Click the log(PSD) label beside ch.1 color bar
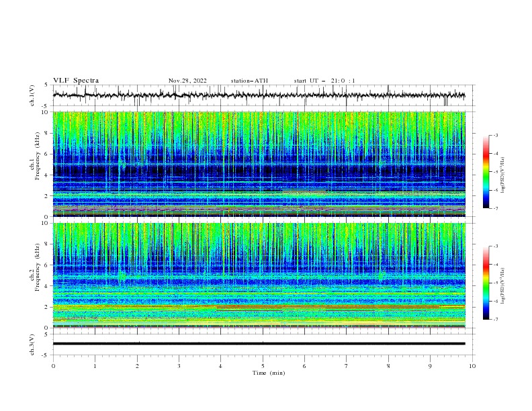Viewport: 532px width, 411px height. pyautogui.click(x=503, y=175)
